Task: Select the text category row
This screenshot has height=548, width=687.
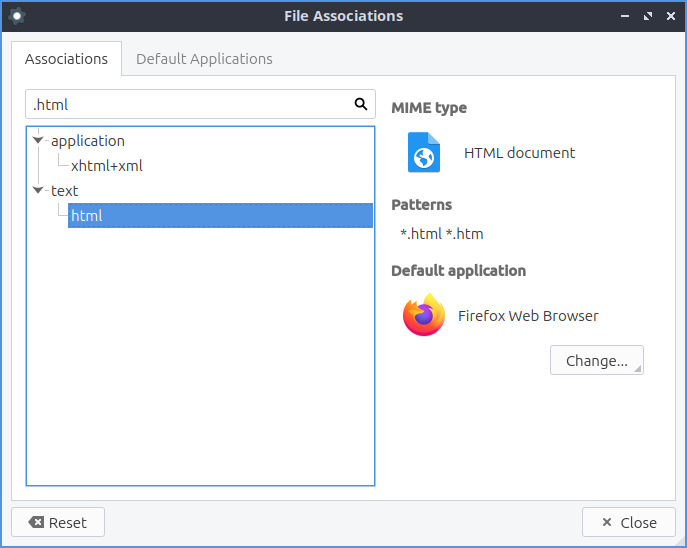Action: (64, 190)
